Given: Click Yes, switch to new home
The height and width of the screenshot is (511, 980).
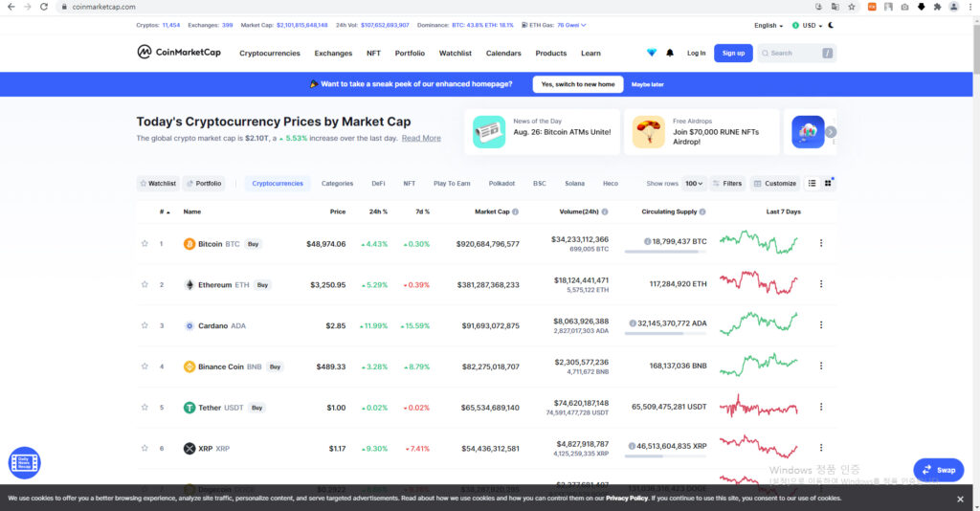Looking at the screenshot, I should [577, 84].
